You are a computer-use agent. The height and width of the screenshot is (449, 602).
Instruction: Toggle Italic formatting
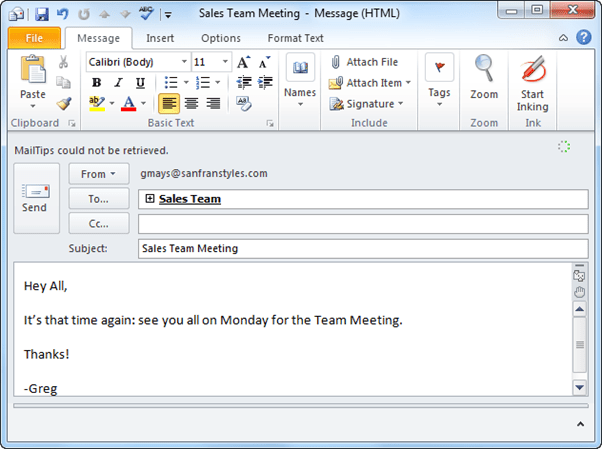[x=118, y=82]
